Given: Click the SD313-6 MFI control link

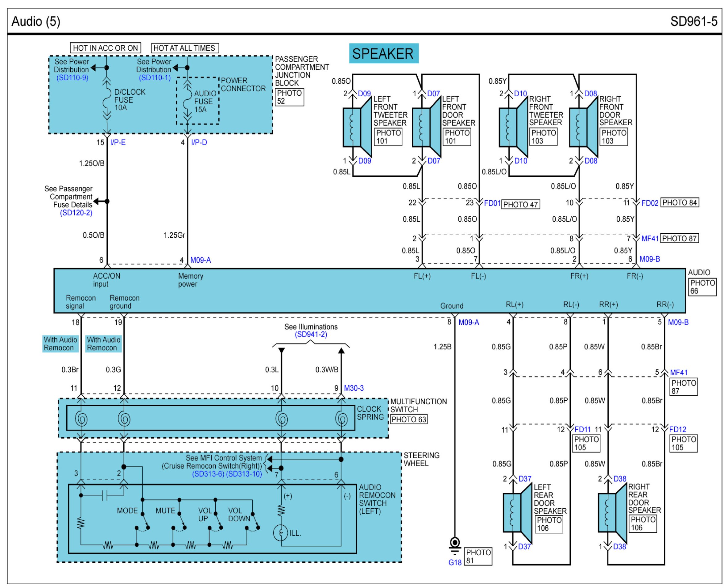Looking at the screenshot, I should [x=208, y=474].
